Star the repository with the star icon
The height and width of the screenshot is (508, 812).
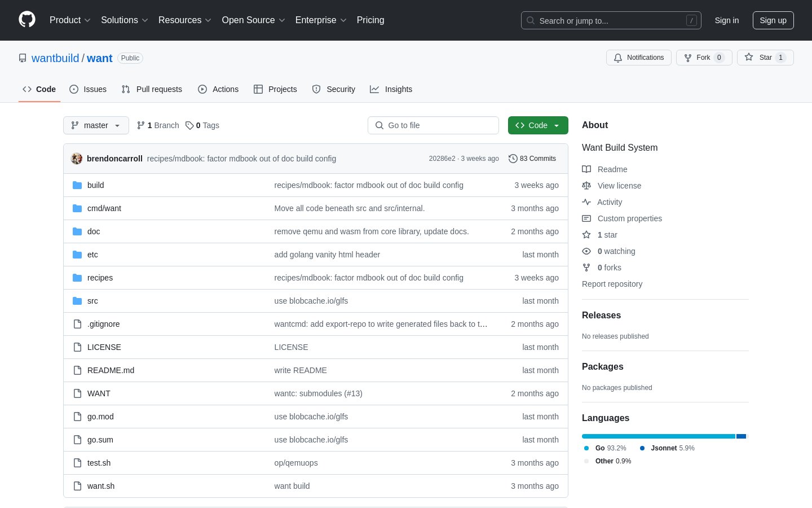click(x=749, y=57)
